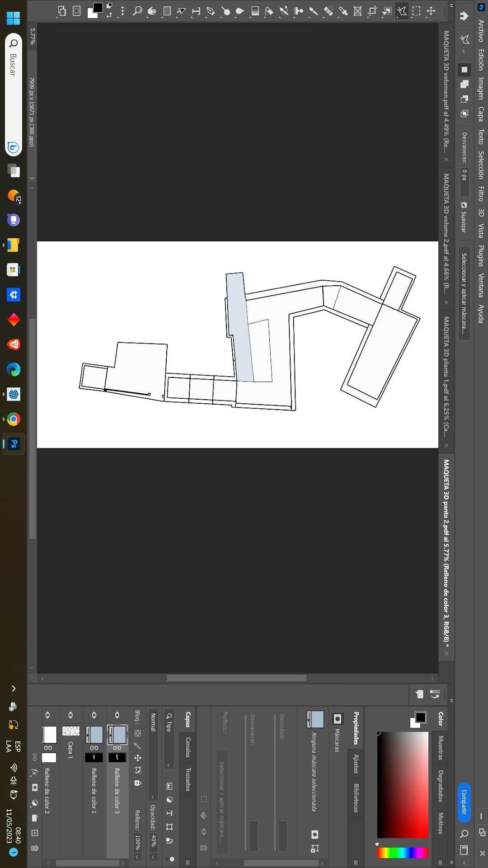Viewport: 488px width, 868px height.
Task: Select the Hand tool
Action: coord(152,11)
